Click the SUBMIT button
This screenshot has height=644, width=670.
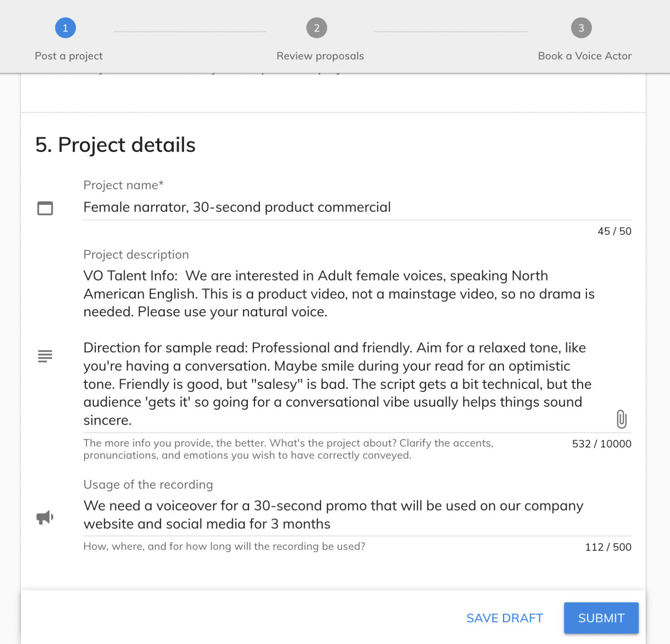click(x=601, y=618)
